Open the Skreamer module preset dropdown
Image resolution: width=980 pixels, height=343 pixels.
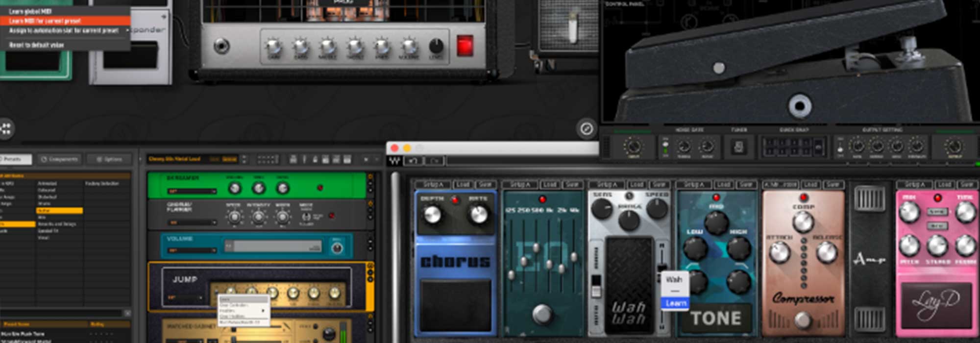(192, 191)
